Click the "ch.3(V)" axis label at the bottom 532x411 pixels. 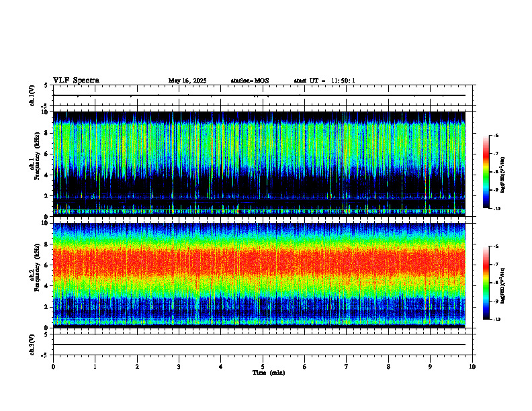click(x=32, y=345)
